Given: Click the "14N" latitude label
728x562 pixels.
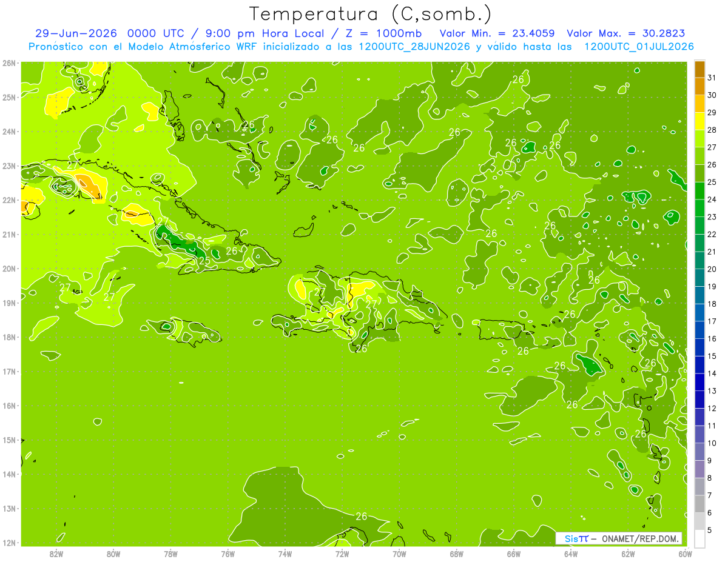Looking at the screenshot, I should click(x=10, y=474).
